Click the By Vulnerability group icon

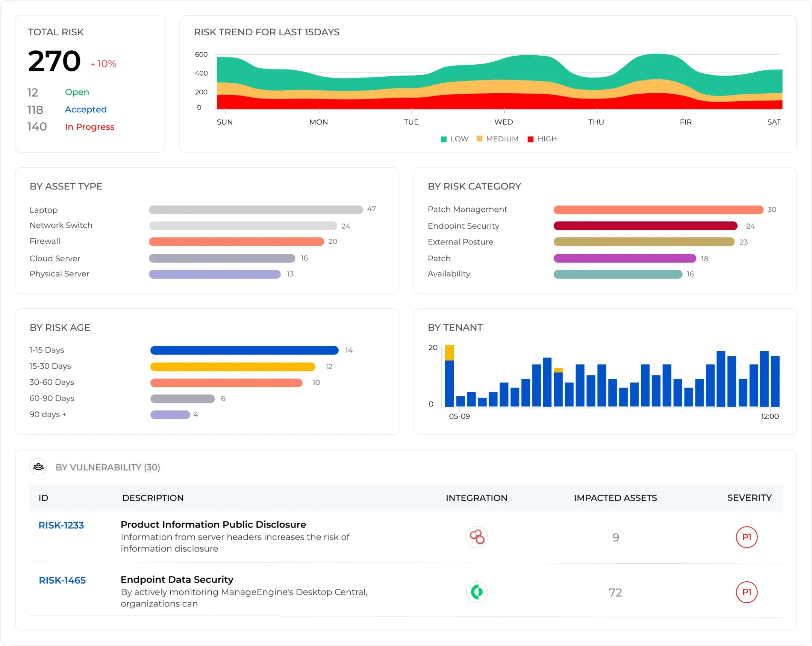click(x=38, y=467)
